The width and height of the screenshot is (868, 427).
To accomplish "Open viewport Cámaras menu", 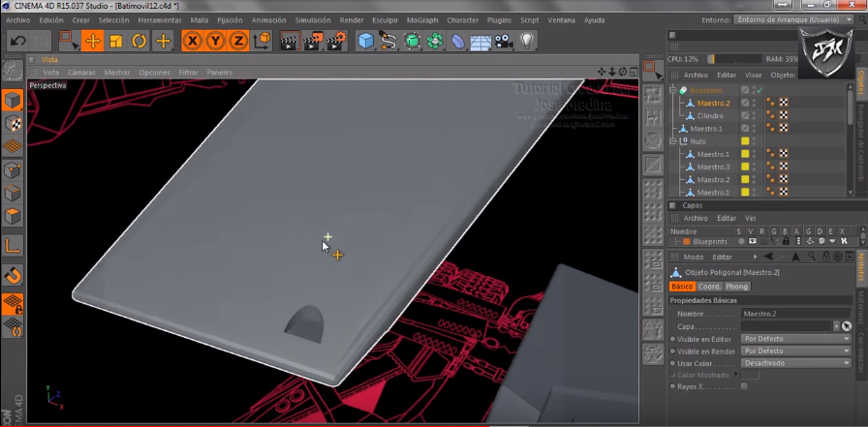I will [x=81, y=73].
